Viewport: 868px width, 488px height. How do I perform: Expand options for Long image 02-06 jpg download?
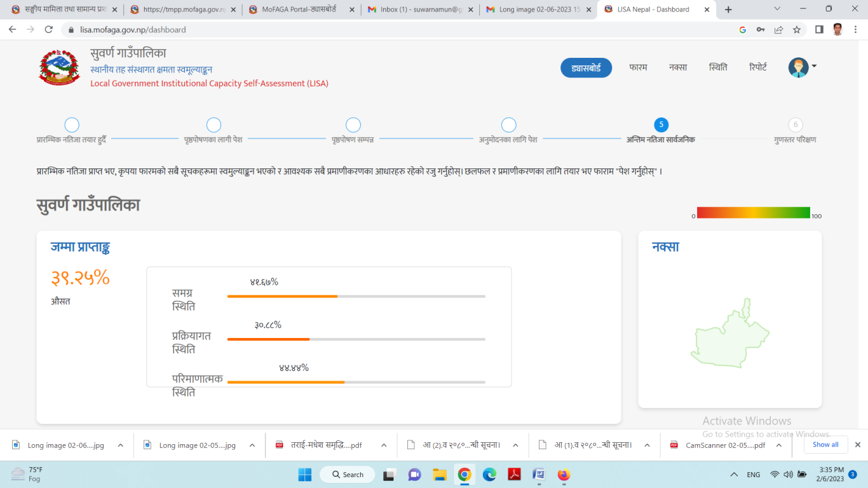tap(121, 445)
